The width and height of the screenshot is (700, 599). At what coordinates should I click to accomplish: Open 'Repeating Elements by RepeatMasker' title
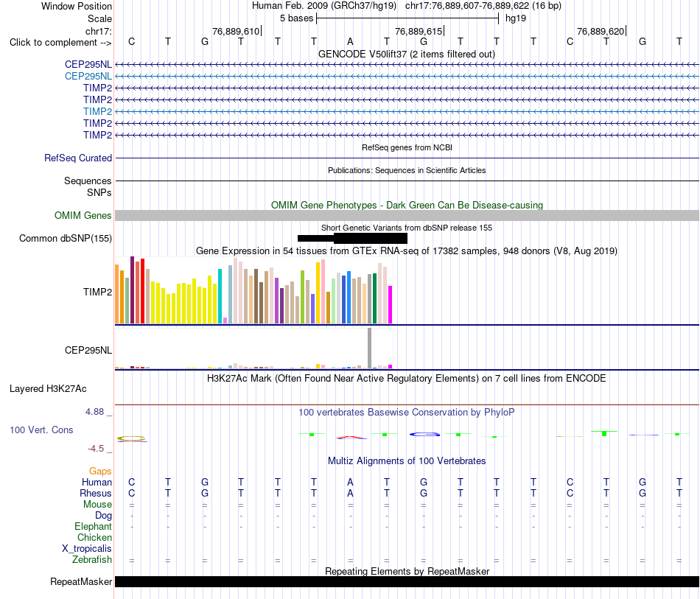(x=407, y=571)
